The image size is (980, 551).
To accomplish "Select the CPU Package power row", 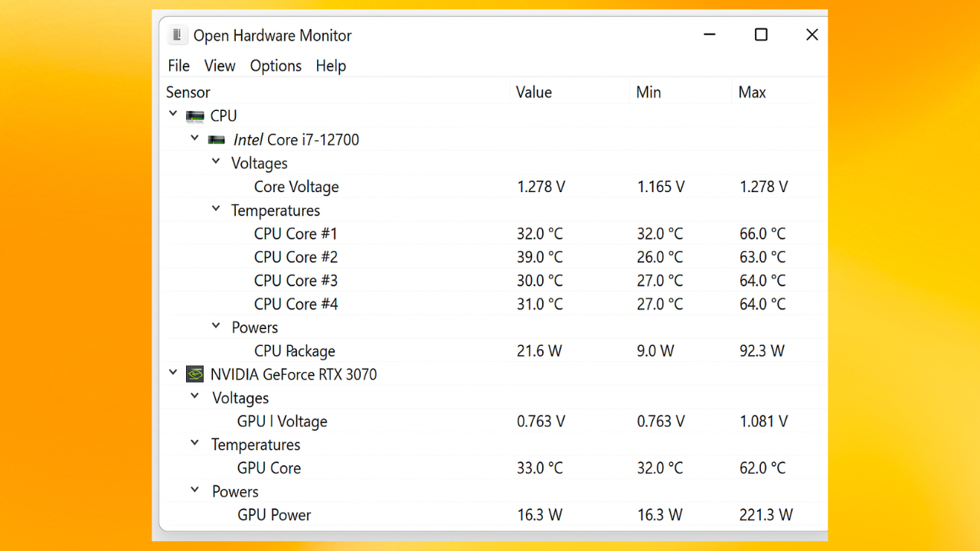I will tap(295, 351).
